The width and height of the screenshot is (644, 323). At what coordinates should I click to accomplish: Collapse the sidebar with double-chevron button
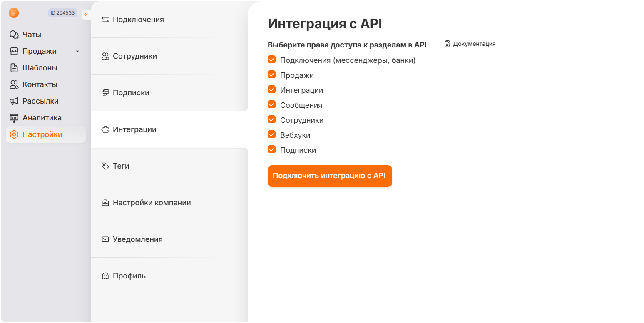click(86, 15)
